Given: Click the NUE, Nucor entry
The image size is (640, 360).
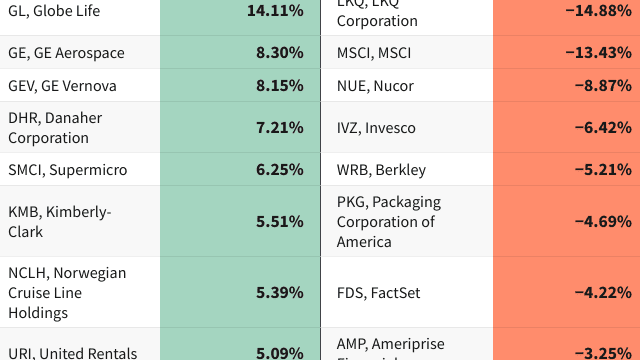Looking at the screenshot, I should [x=407, y=86].
